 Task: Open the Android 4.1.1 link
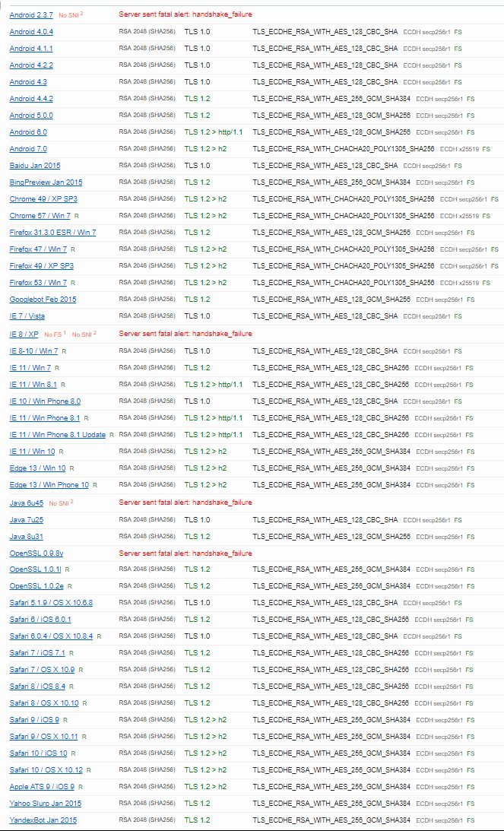31,48
